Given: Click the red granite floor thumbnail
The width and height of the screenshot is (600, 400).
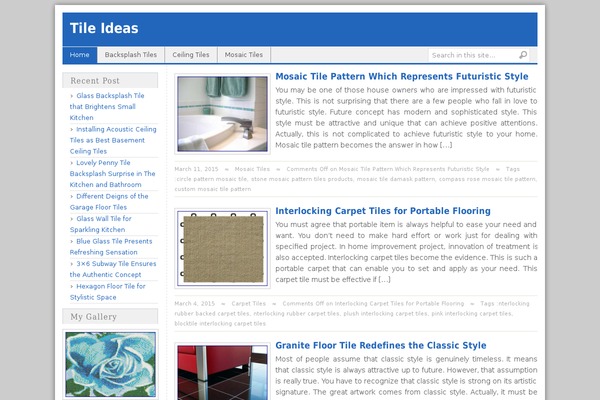Looking at the screenshot, I should point(222,371).
